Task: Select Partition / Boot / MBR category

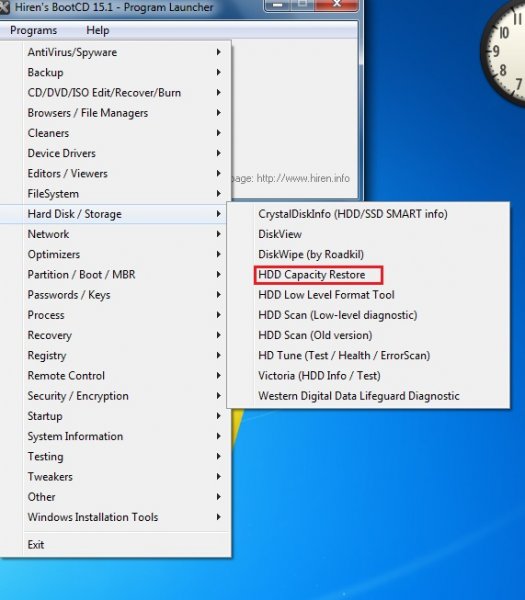Action: 115,275
